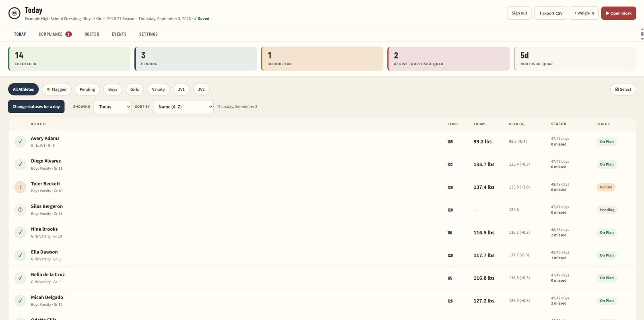
Task: Click Avery Adams' green checkmark status icon
Action: pyautogui.click(x=20, y=142)
